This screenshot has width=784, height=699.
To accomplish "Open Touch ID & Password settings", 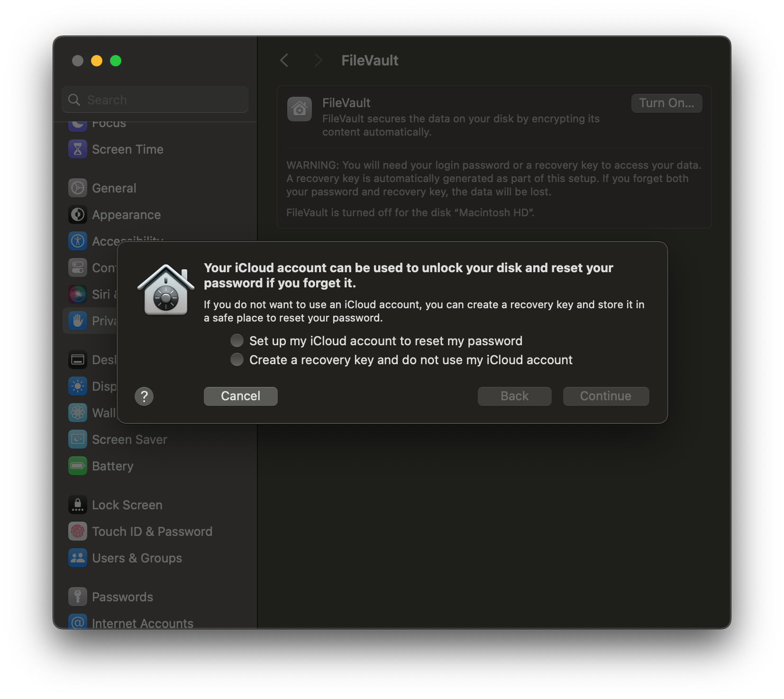I will click(155, 532).
